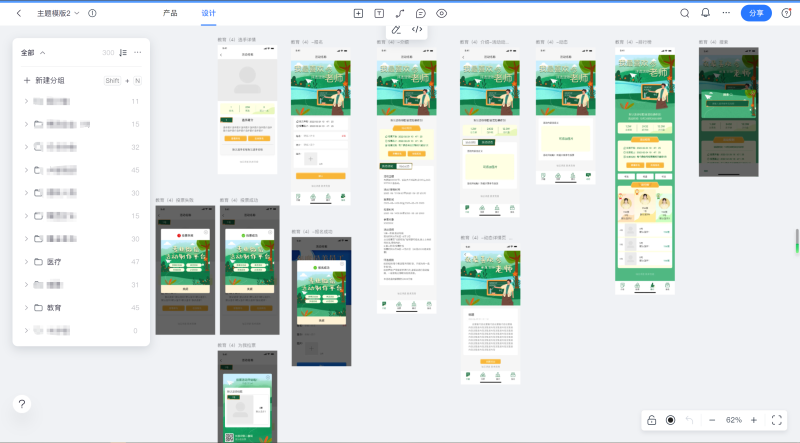Expand the 教育 folder group
The width and height of the screenshot is (800, 443).
coord(26,308)
